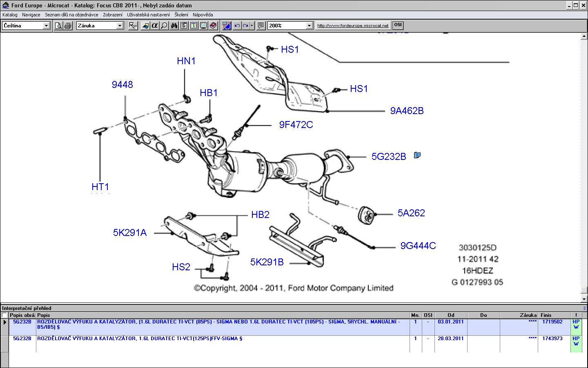The width and height of the screenshot is (588, 368).
Task: Click the printer icon
Action: pos(68,26)
